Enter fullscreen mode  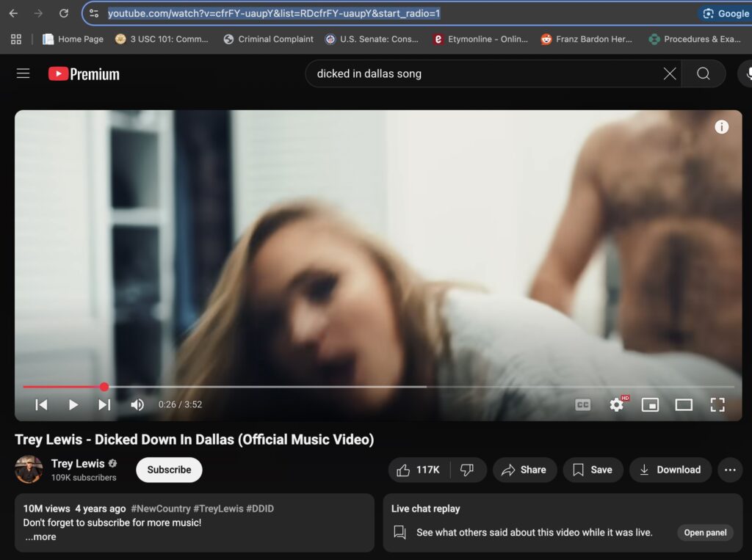click(x=717, y=404)
